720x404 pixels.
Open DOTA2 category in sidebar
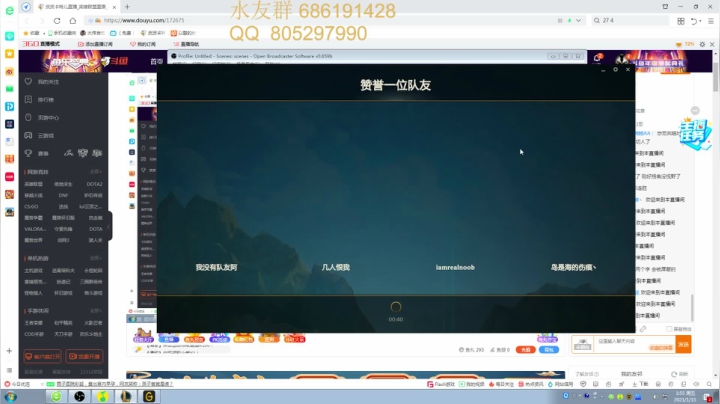(94, 184)
